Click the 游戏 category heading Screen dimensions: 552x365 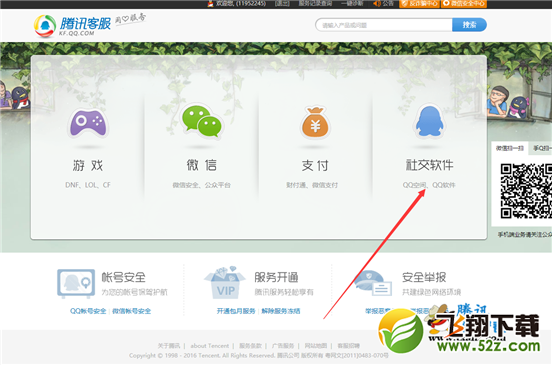point(88,165)
